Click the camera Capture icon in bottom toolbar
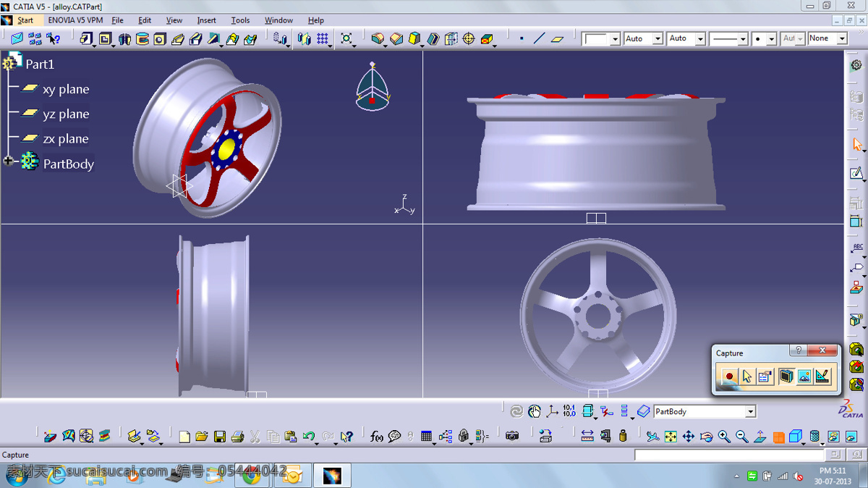 (x=512, y=437)
